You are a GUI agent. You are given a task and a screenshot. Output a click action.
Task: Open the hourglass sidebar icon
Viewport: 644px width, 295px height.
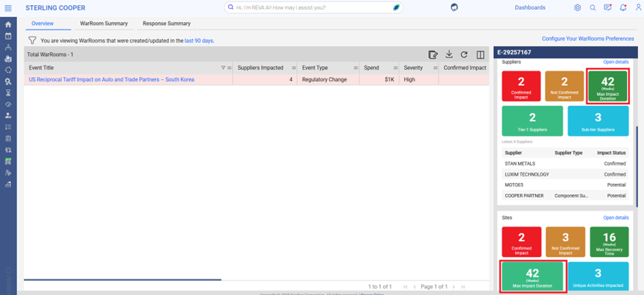pos(8,93)
